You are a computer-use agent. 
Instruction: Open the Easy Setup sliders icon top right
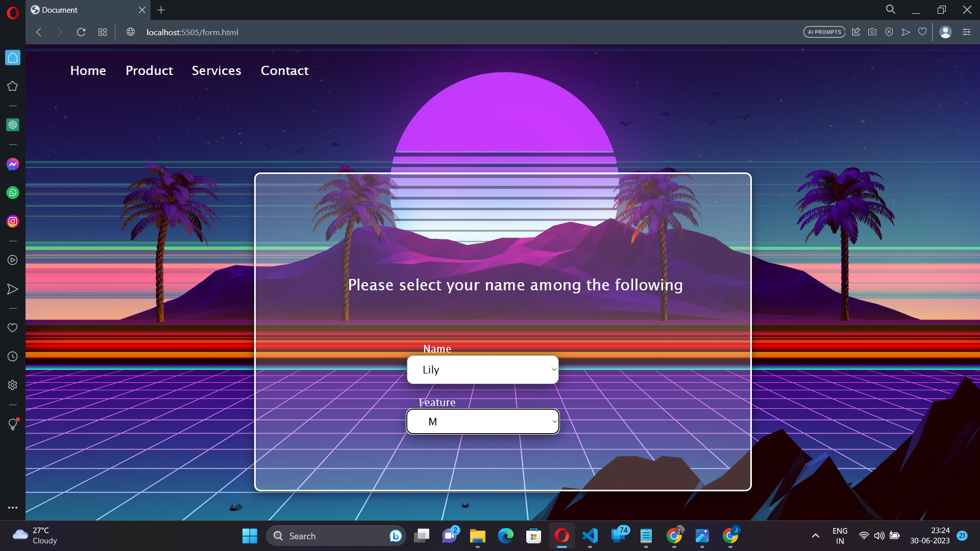pyautogui.click(x=967, y=32)
